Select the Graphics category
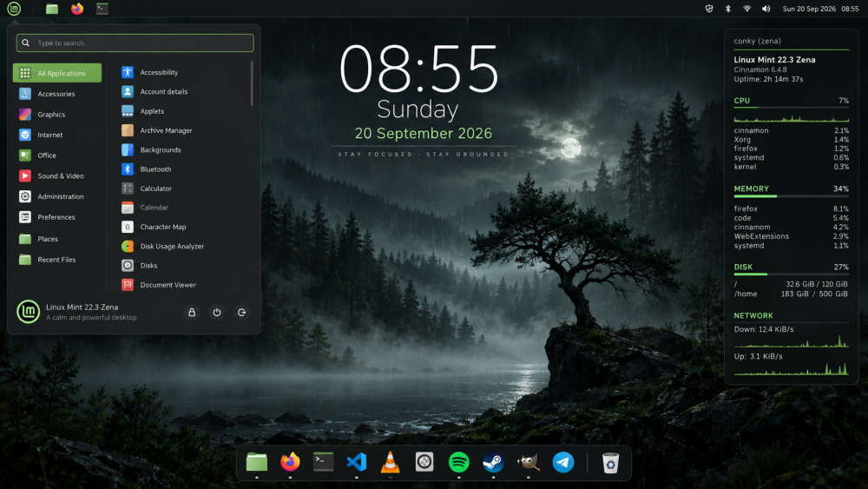The height and width of the screenshot is (489, 868). [57, 114]
